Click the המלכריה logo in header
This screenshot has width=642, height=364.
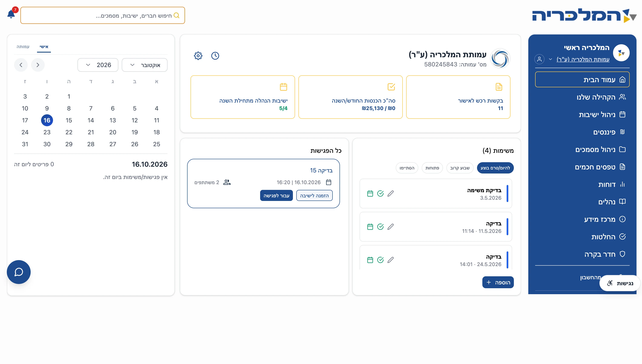[584, 16]
